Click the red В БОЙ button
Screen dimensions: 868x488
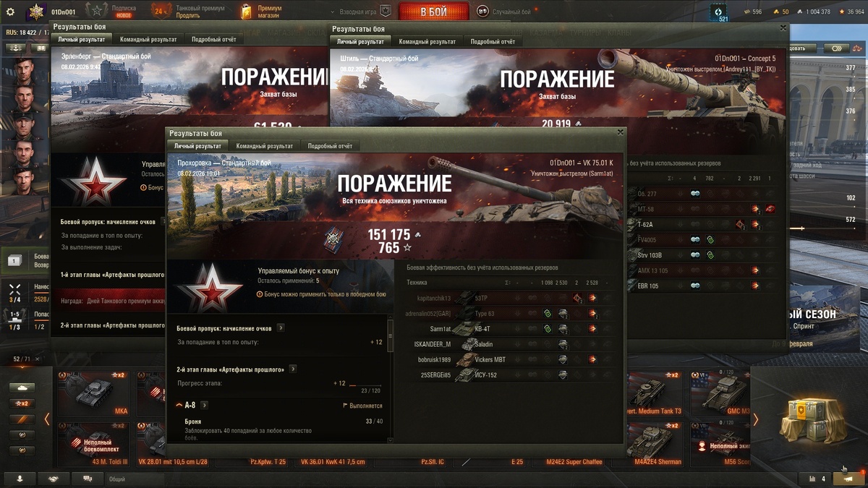pos(433,11)
